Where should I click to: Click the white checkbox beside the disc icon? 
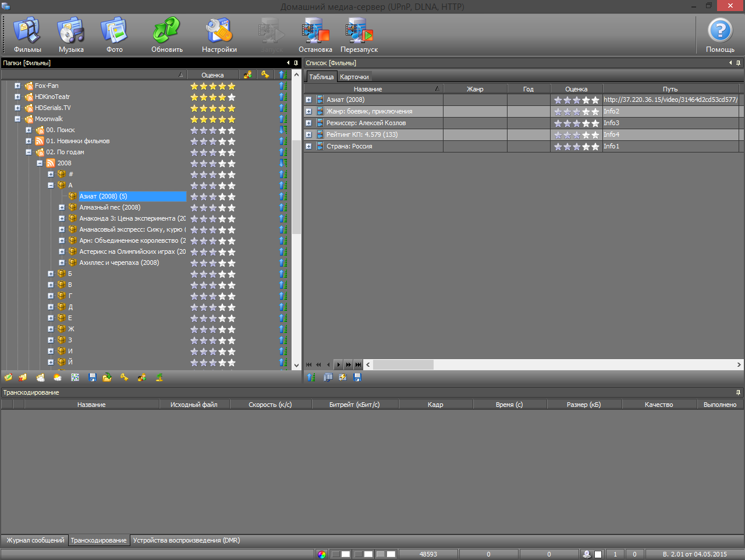tap(598, 554)
